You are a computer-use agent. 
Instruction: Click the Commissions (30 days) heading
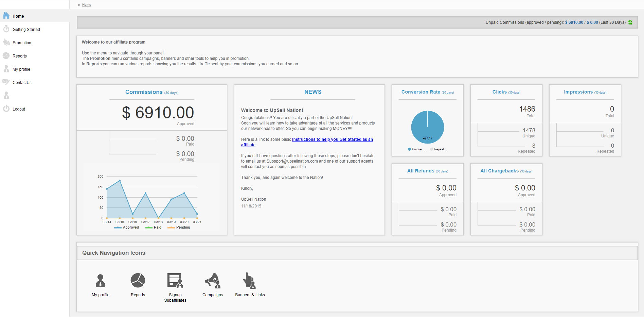(x=152, y=92)
